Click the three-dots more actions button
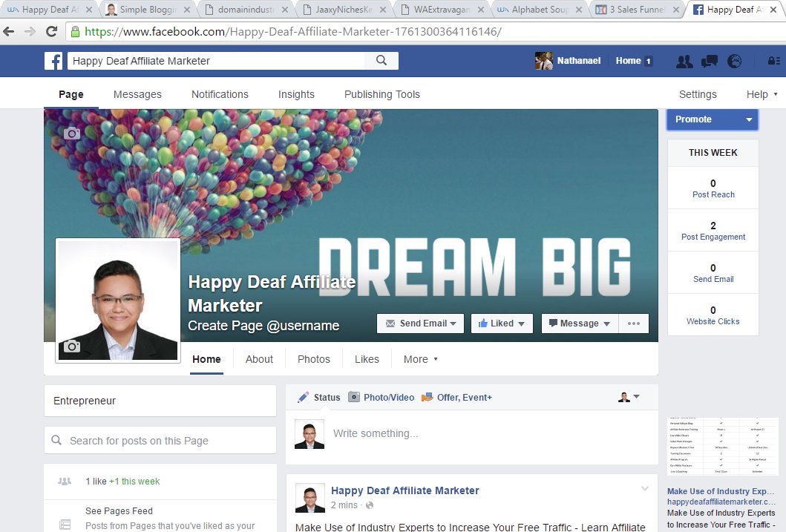The image size is (786, 532). point(634,323)
